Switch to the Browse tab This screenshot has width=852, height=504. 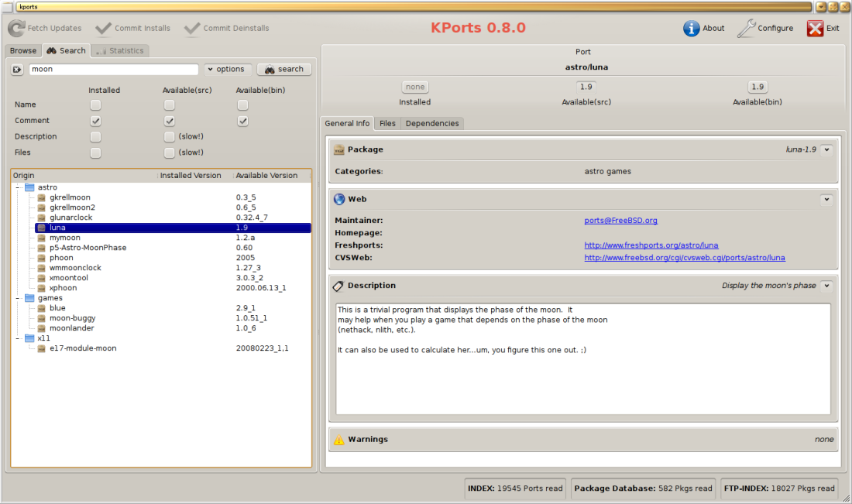(23, 50)
